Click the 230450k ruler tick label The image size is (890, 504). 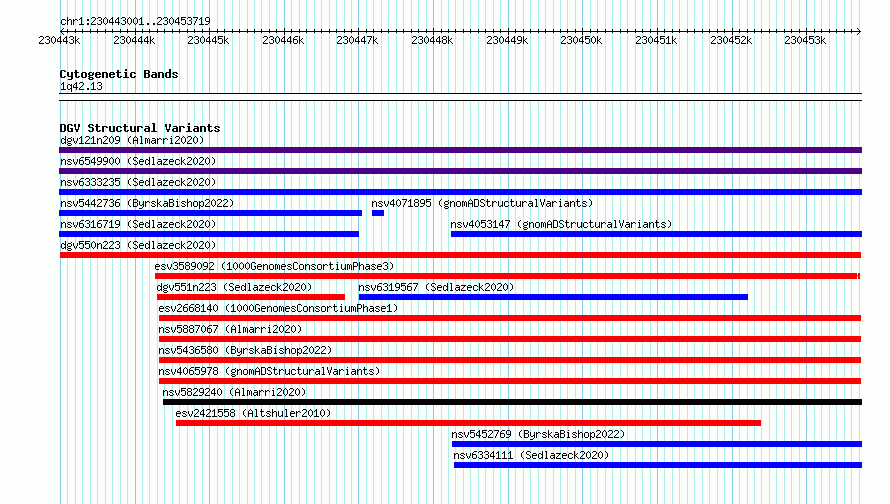pyautogui.click(x=581, y=40)
